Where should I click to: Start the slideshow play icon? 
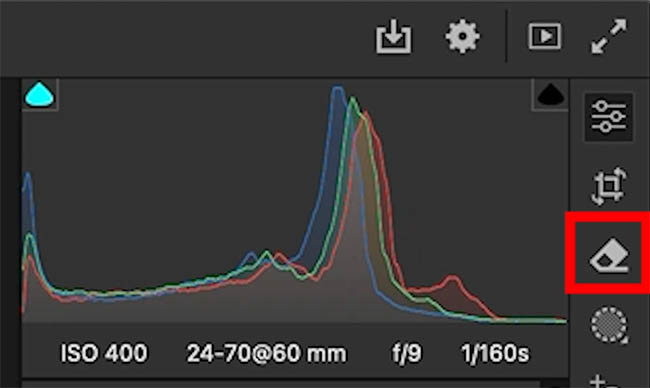click(545, 36)
